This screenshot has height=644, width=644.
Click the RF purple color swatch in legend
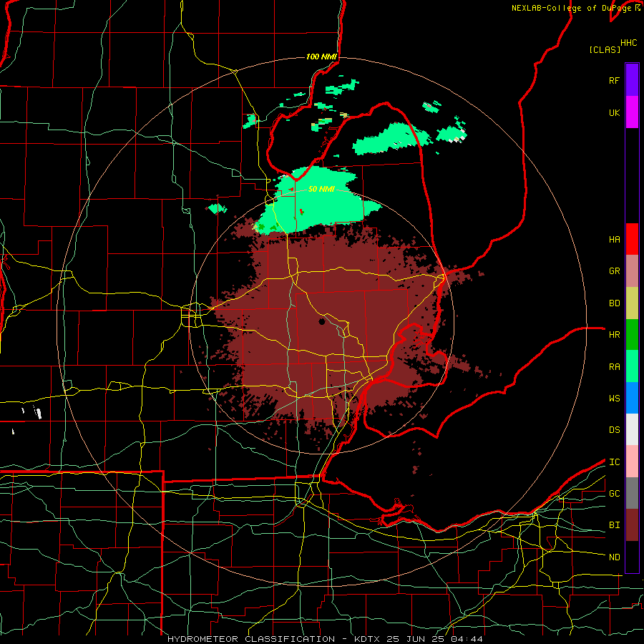[x=632, y=80]
